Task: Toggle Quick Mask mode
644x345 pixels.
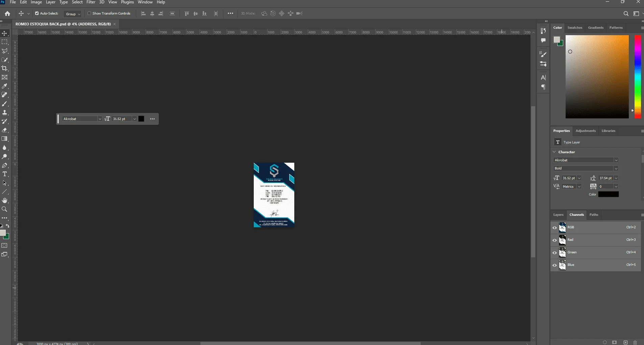Action: point(5,246)
